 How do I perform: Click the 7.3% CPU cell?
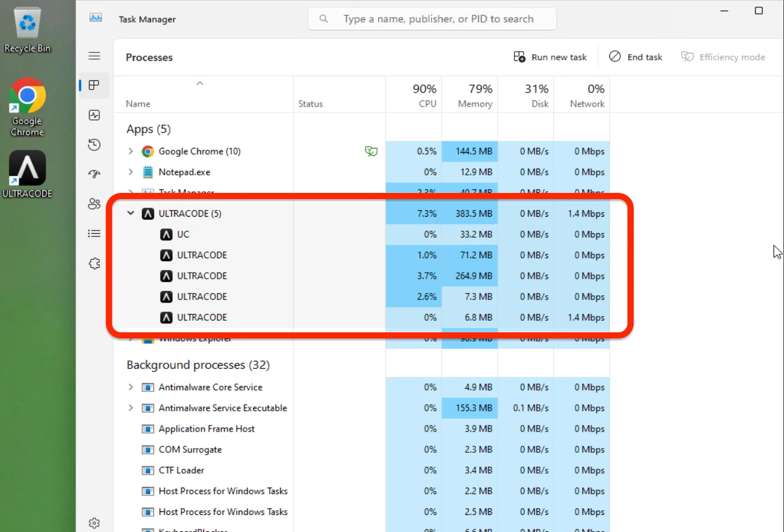click(x=413, y=214)
